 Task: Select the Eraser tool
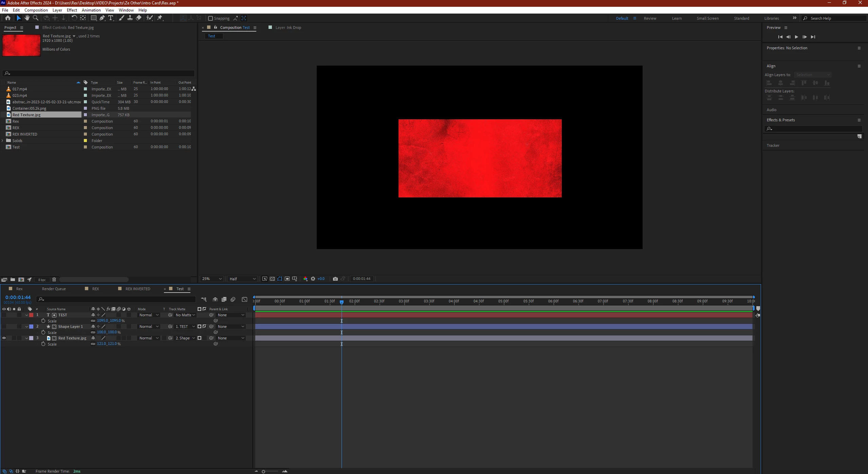click(x=138, y=18)
